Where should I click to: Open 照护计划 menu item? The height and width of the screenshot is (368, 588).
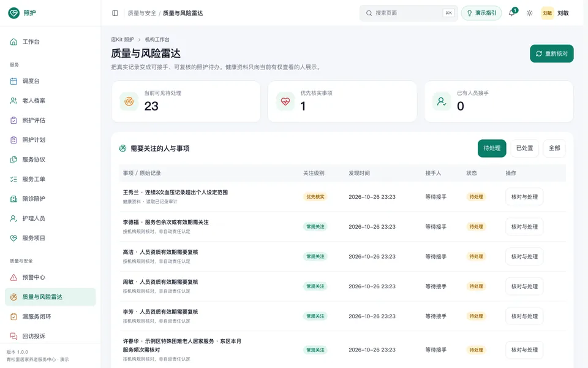coord(50,140)
